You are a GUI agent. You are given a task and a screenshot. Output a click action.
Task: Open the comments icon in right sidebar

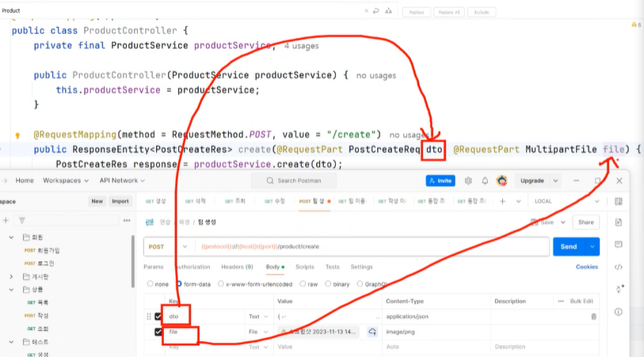619,245
